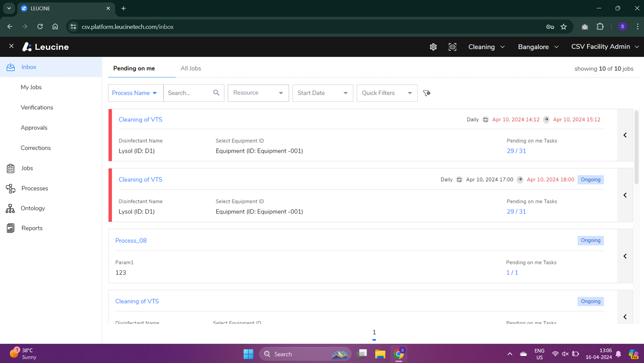
Task: Open the Process_08 job link
Action: tap(131, 240)
